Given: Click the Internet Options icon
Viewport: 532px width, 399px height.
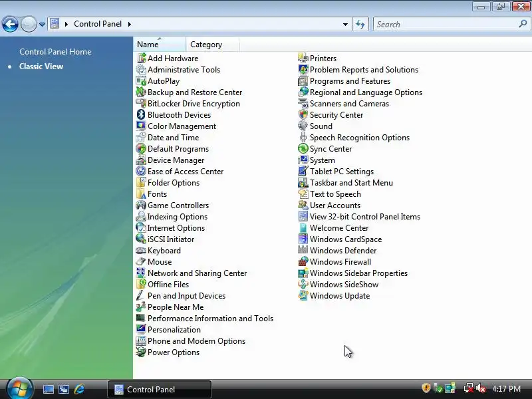Looking at the screenshot, I should 141,227.
